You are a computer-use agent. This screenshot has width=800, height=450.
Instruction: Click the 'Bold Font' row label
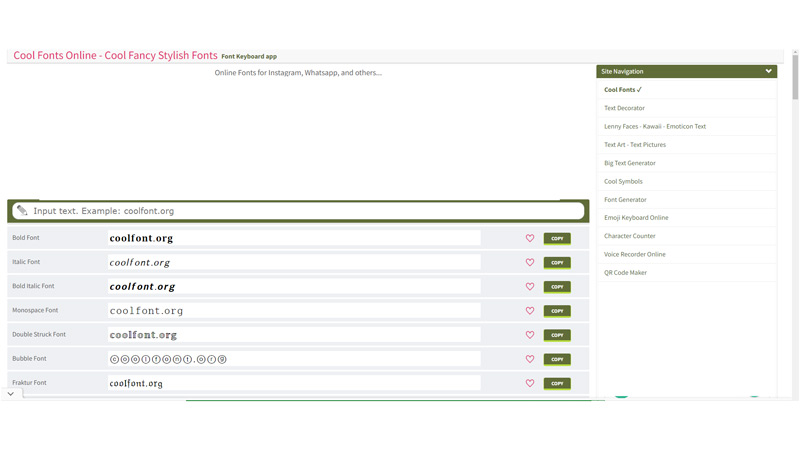(x=26, y=238)
